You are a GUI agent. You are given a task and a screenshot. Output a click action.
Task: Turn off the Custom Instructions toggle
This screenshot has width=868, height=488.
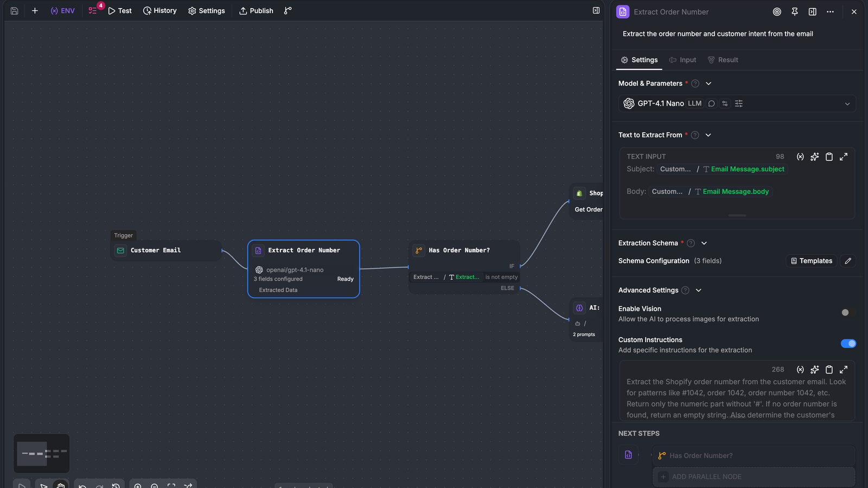pos(848,343)
